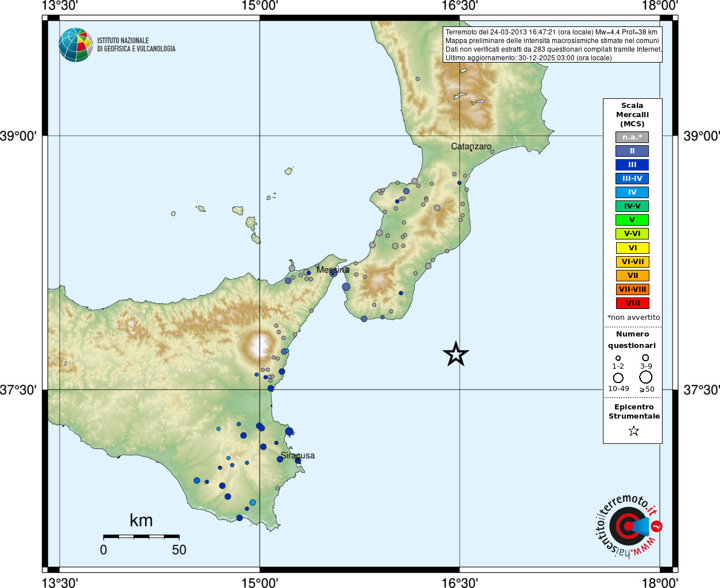The height and width of the screenshot is (588, 720).
Task: Click the 'Mappa preliminare delle intensità' line
Action: coord(552,41)
